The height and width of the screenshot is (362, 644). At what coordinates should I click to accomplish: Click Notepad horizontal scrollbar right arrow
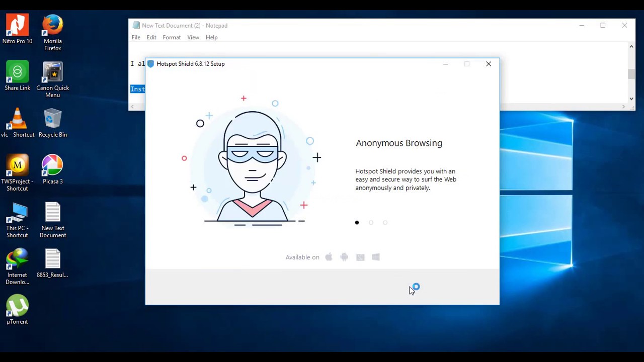(624, 107)
